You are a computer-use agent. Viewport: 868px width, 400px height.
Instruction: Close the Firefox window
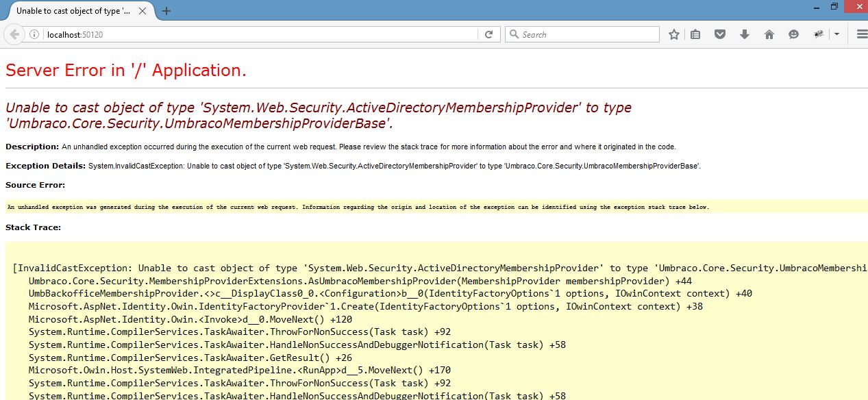tap(855, 6)
